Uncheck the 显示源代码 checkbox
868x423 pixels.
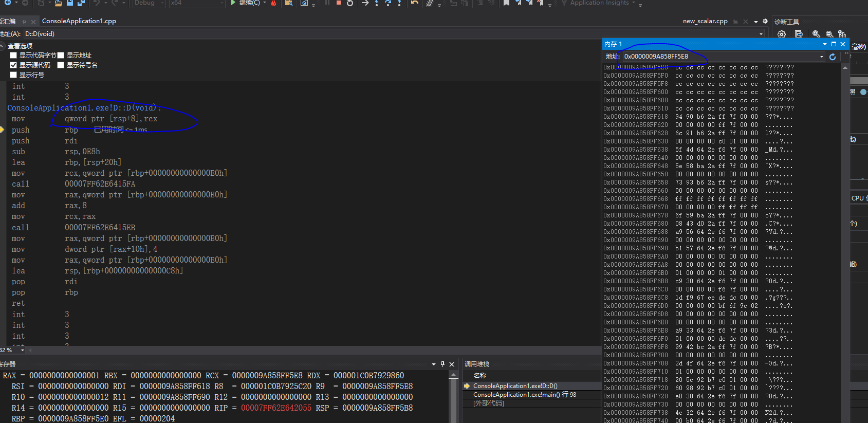click(x=14, y=65)
